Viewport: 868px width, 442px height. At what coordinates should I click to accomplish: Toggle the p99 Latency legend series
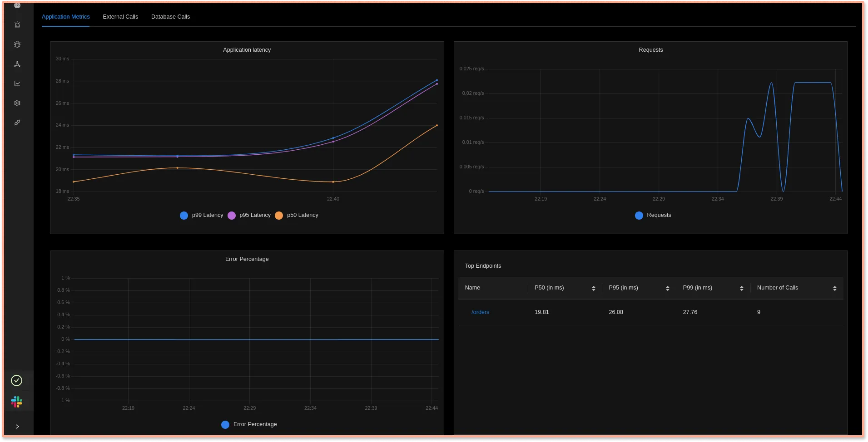[202, 215]
